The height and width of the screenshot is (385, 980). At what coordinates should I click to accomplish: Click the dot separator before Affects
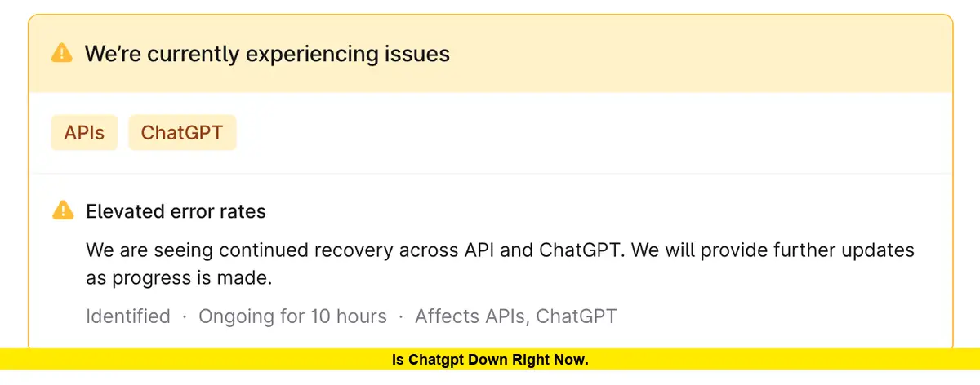(x=401, y=316)
